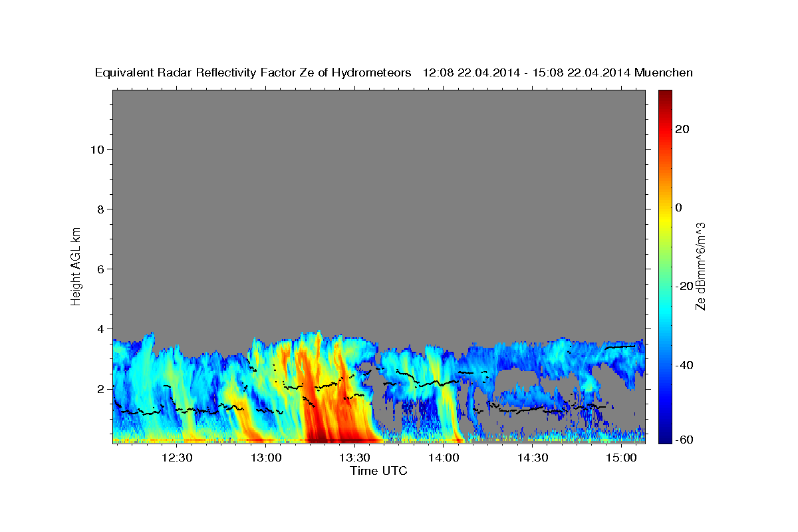
Task: Click the 'Height AGL km' axis label
Action: pyautogui.click(x=76, y=266)
